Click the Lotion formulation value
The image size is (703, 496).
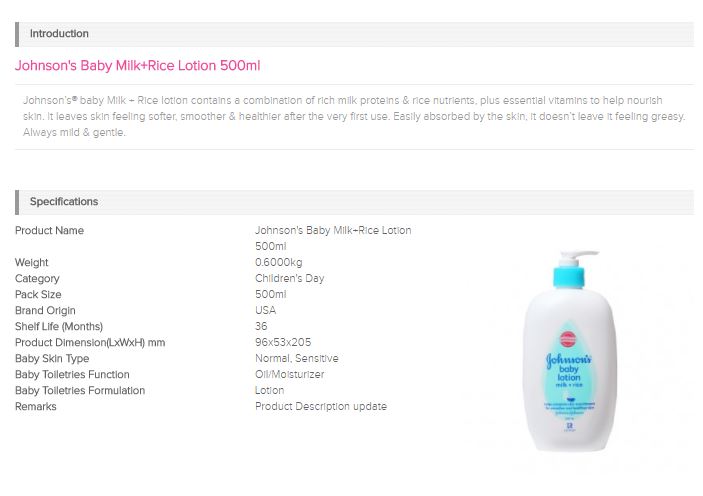click(269, 391)
